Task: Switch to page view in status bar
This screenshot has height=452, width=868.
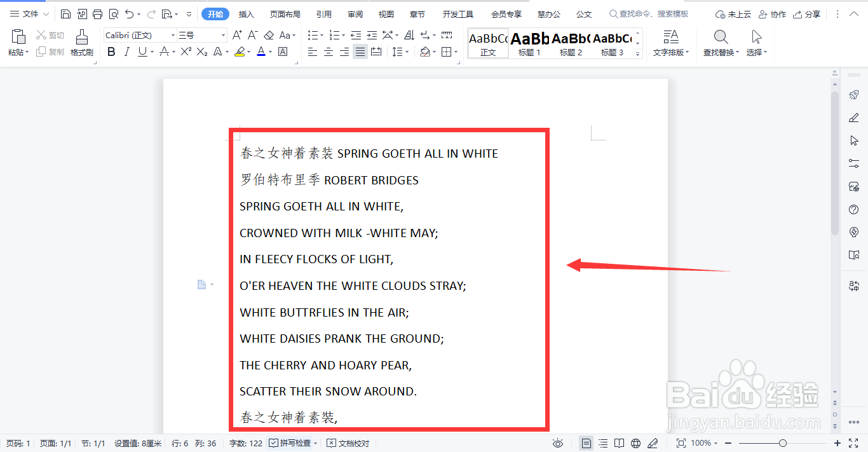Action: [587, 443]
